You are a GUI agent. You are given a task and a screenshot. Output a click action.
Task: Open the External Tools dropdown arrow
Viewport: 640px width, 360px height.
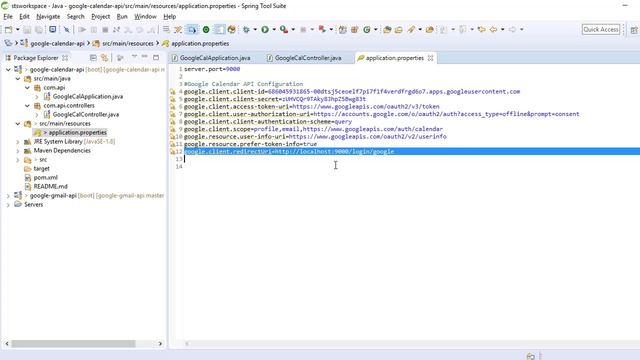293,29
